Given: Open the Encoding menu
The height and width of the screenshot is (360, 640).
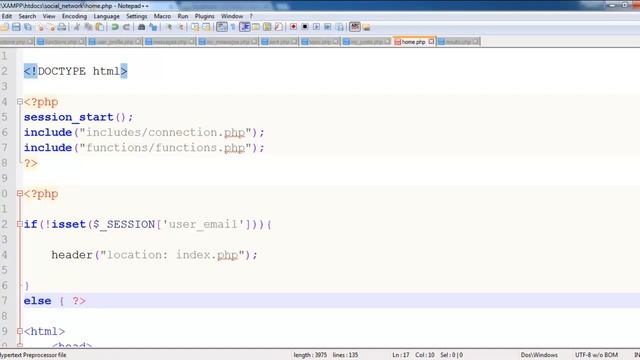Looking at the screenshot, I should pos(74,16).
